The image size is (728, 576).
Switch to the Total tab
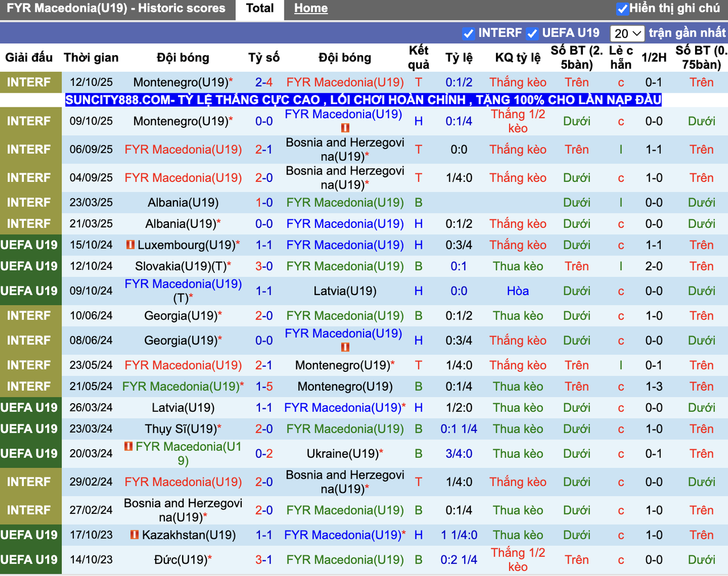[260, 9]
